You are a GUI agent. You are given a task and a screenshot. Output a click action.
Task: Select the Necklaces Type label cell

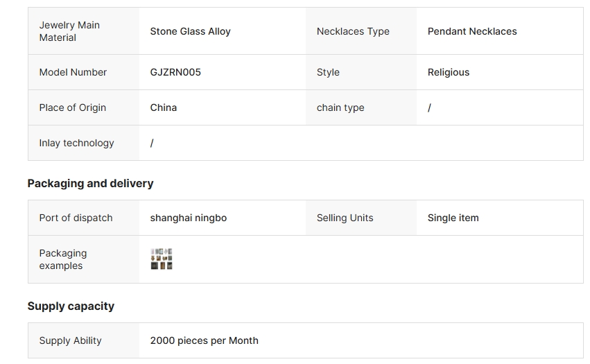pyautogui.click(x=353, y=31)
